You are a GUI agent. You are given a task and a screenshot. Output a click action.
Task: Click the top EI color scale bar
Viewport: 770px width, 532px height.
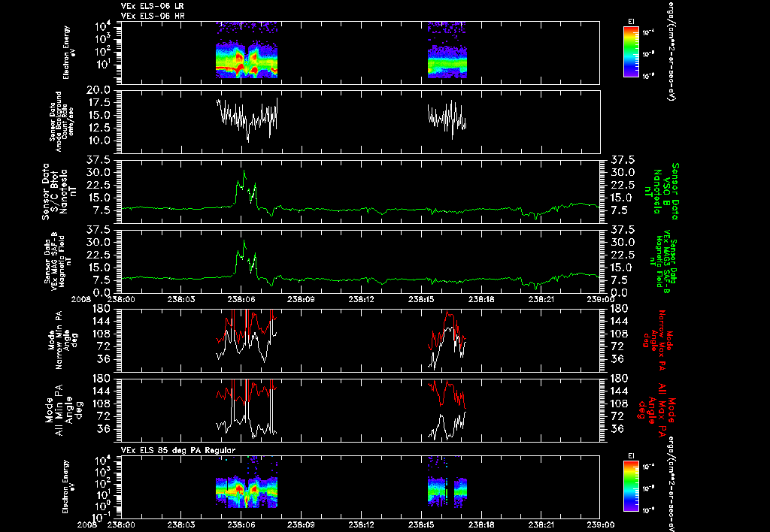tap(631, 52)
